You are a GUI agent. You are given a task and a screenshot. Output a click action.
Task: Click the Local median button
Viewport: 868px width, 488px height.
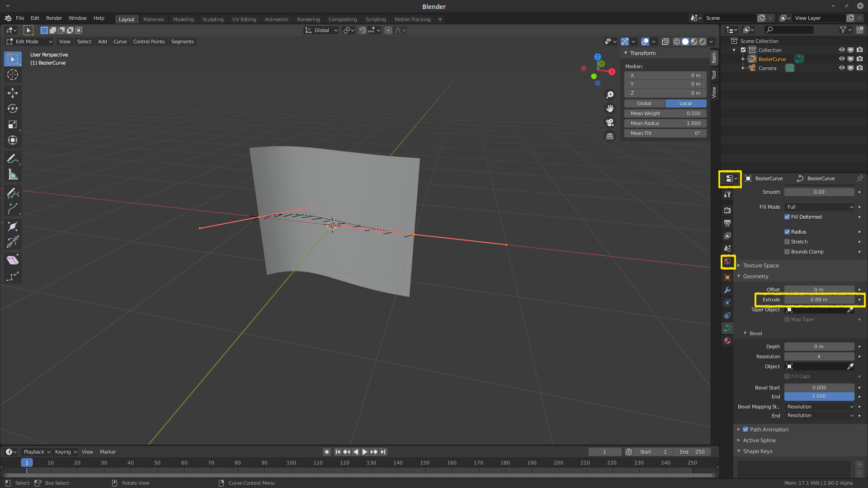(x=685, y=103)
